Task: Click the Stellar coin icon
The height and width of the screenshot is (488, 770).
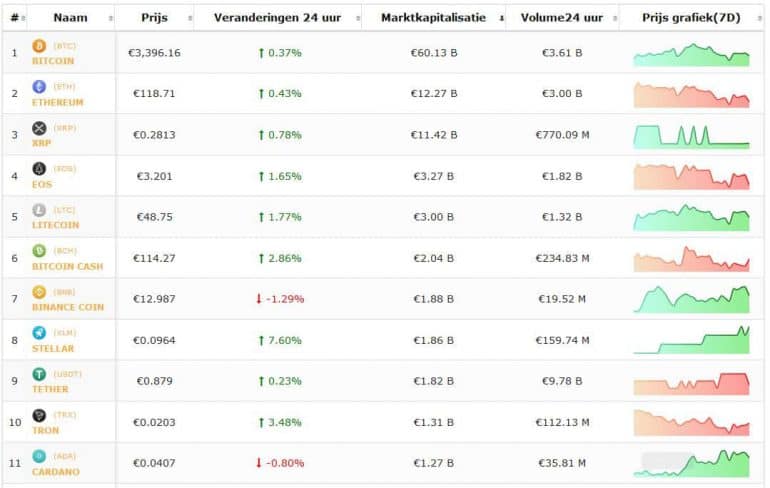Action: tap(39, 333)
